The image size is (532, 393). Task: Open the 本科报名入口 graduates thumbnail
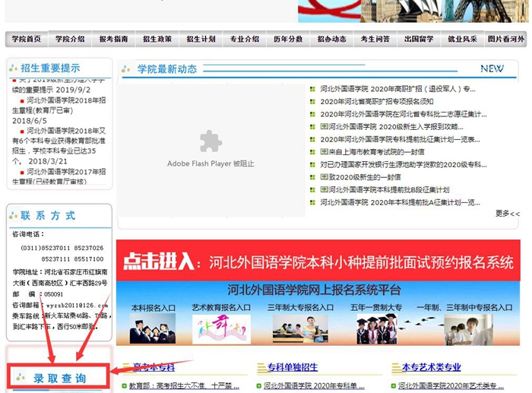[x=153, y=328]
